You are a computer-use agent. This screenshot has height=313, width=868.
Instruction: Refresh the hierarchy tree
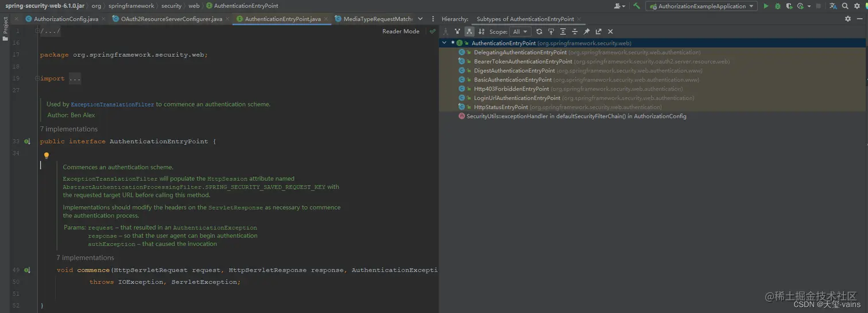click(539, 32)
